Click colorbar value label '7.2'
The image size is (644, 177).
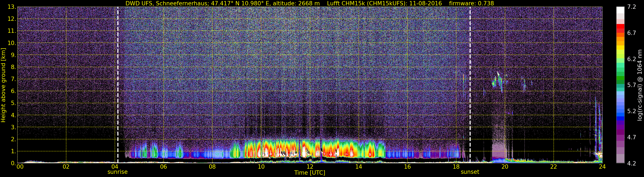coord(632,7)
